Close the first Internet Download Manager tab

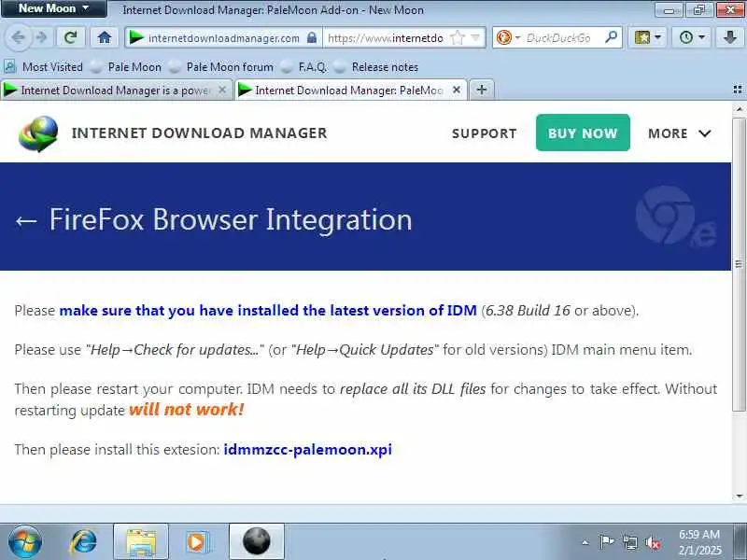click(222, 90)
